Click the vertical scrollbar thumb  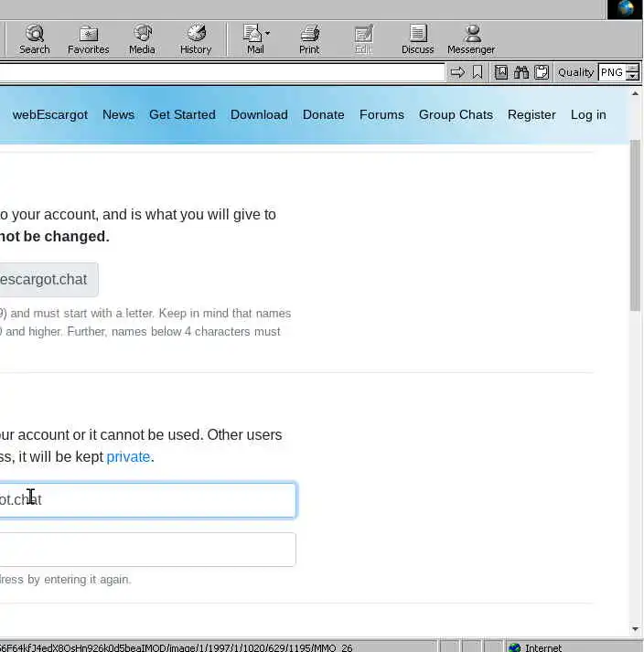click(x=635, y=225)
